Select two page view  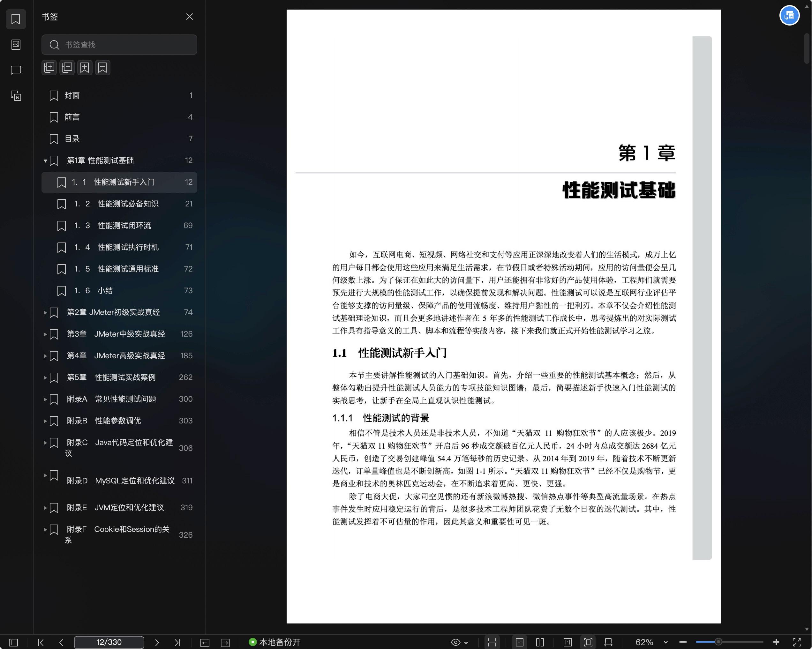coord(540,642)
